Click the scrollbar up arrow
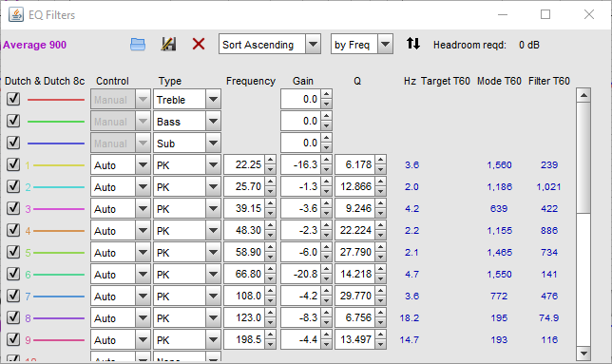Screen dimensions: 612x364 [x=583, y=95]
